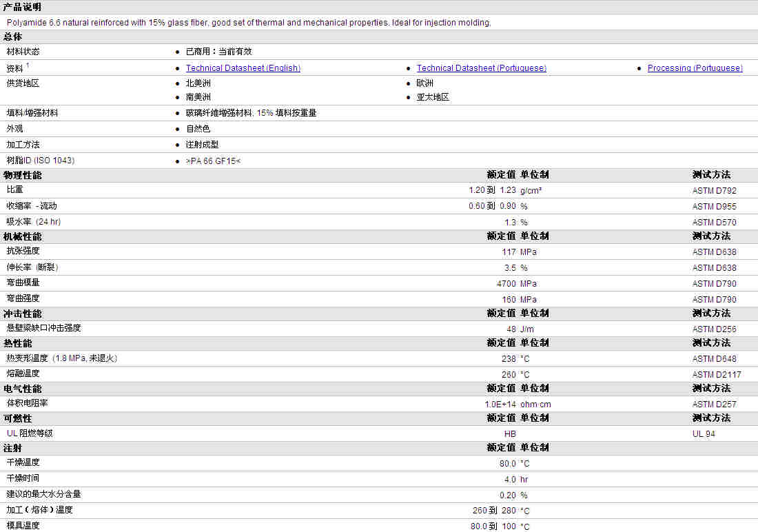Image resolution: width=758 pixels, height=532 pixels.
Task: Click the 弯曲强度 row label
Action: pos(23,298)
